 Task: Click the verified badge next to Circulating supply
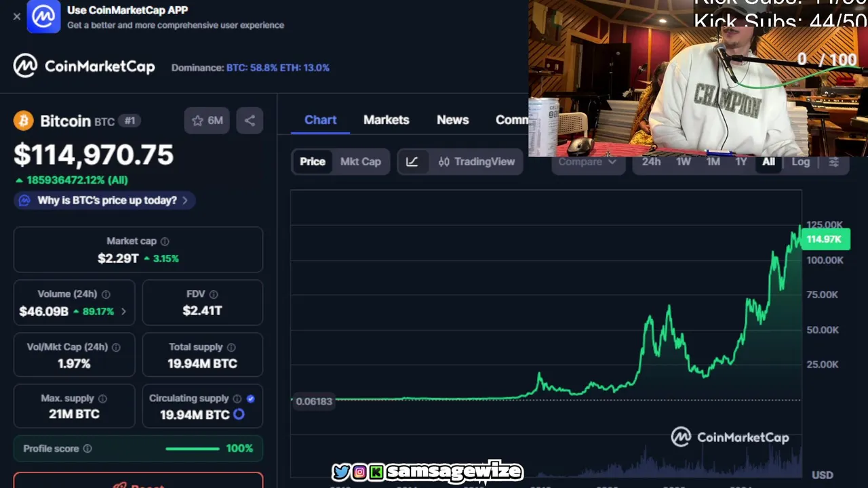(251, 399)
